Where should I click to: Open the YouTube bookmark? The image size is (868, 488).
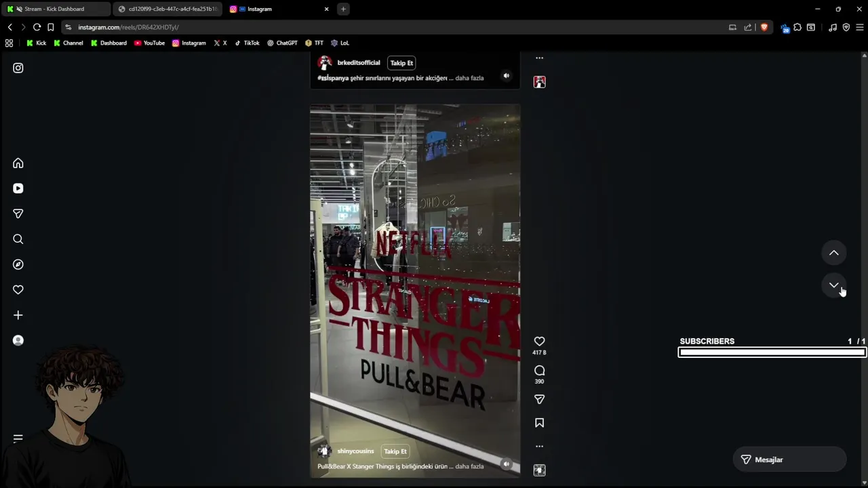pyautogui.click(x=149, y=43)
